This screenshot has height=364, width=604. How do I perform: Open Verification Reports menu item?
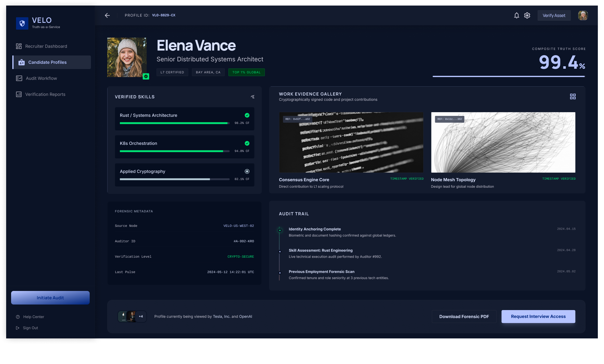click(x=52, y=94)
